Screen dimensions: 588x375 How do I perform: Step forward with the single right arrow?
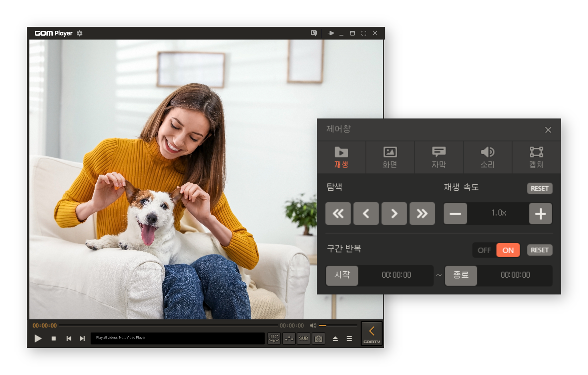point(394,213)
